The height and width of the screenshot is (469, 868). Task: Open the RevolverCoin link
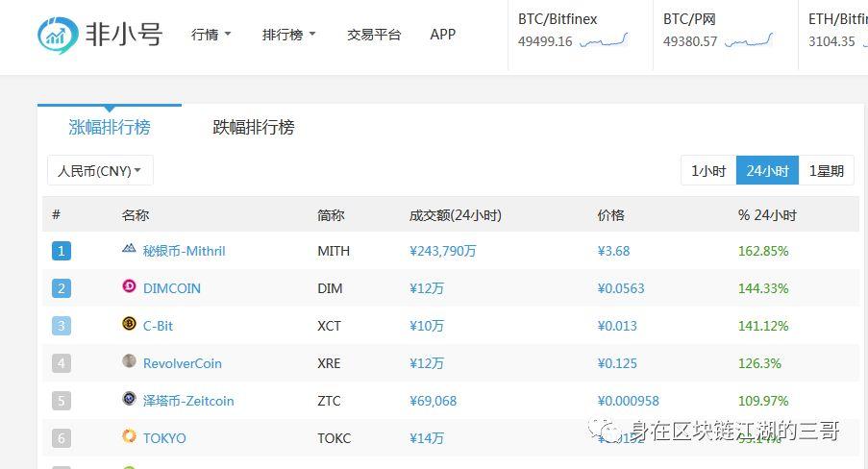click(182, 363)
